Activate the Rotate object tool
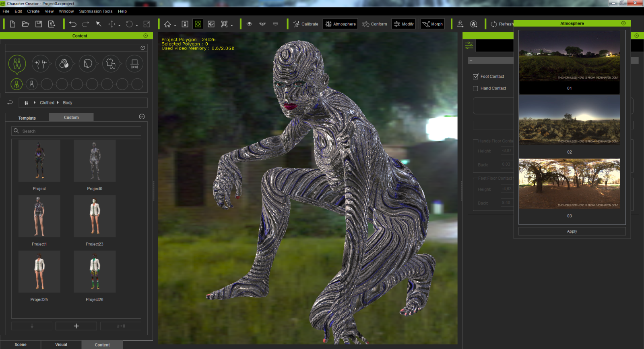This screenshot has width=644, height=349. coord(129,24)
